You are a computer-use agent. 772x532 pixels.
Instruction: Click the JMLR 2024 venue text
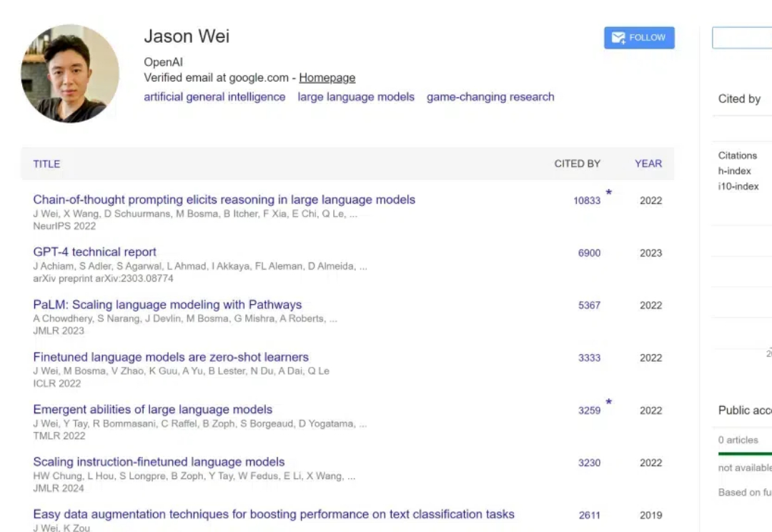coord(59,488)
